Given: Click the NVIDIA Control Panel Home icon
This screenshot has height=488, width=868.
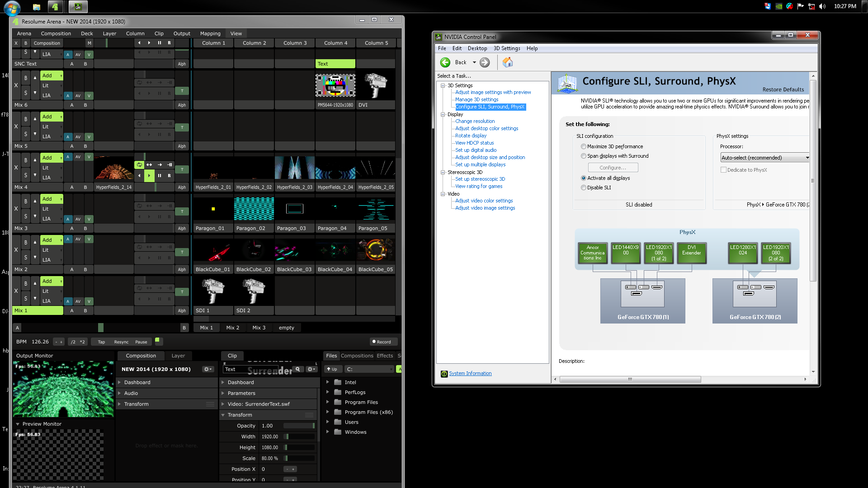Looking at the screenshot, I should tap(508, 62).
